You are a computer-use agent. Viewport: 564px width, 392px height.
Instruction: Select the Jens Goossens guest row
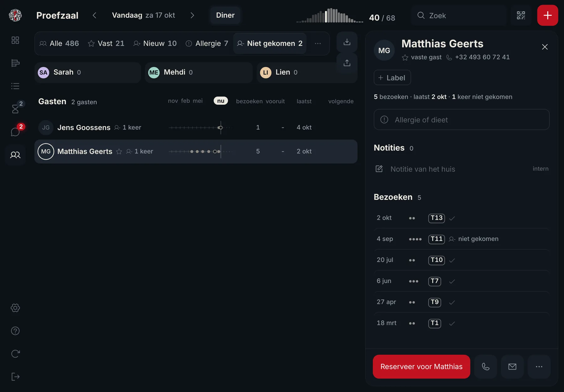196,128
